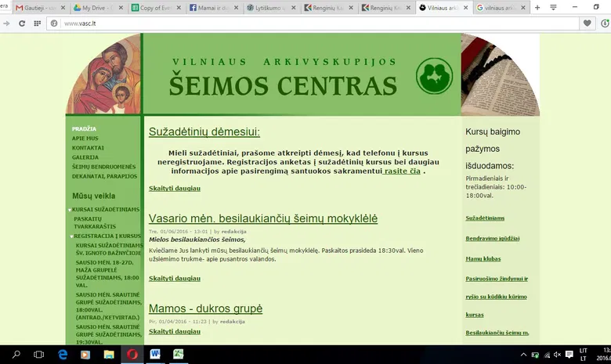
Task: Open Bendravimo įgūdžiai link
Action: [x=492, y=238]
